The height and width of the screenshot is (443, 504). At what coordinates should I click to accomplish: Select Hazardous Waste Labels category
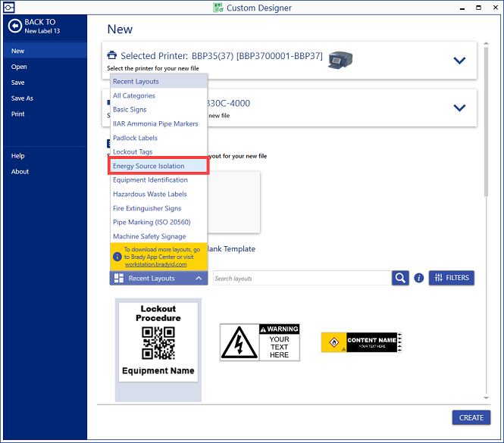[x=159, y=194]
